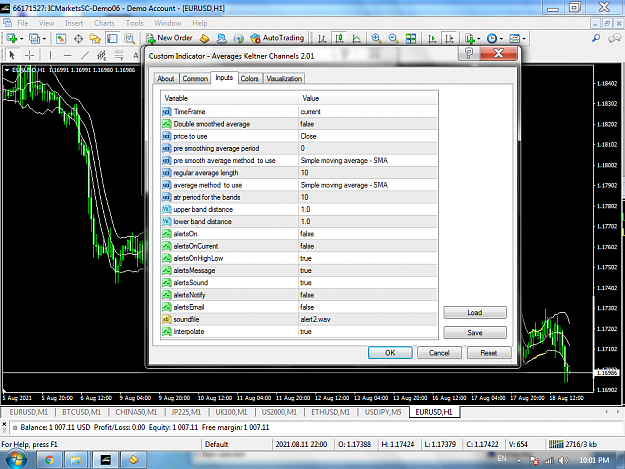Click the EURUSD,H1 chart corner triangle
This screenshot has width=625, height=469.
[7, 70]
